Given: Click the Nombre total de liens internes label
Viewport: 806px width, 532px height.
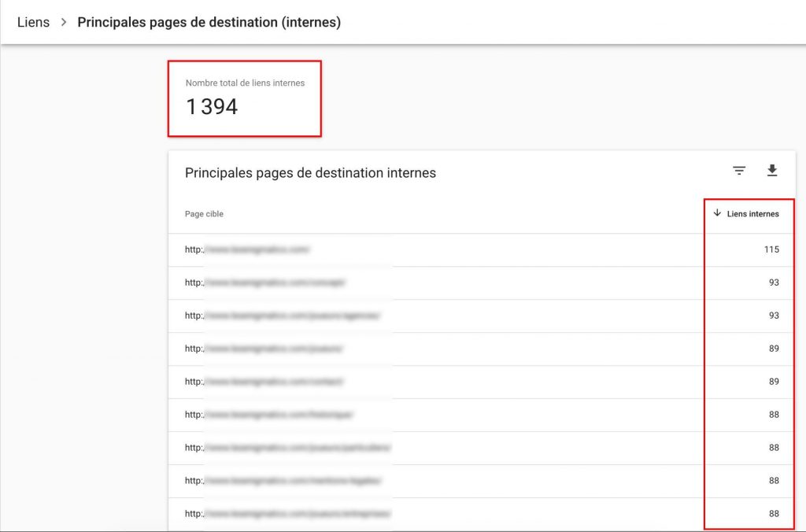Looking at the screenshot, I should point(245,83).
